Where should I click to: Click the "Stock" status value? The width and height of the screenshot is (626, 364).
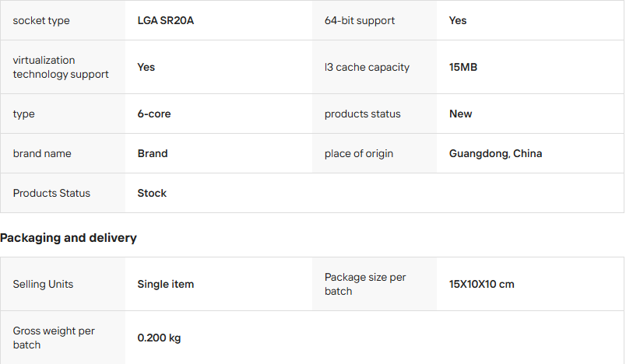click(x=152, y=193)
